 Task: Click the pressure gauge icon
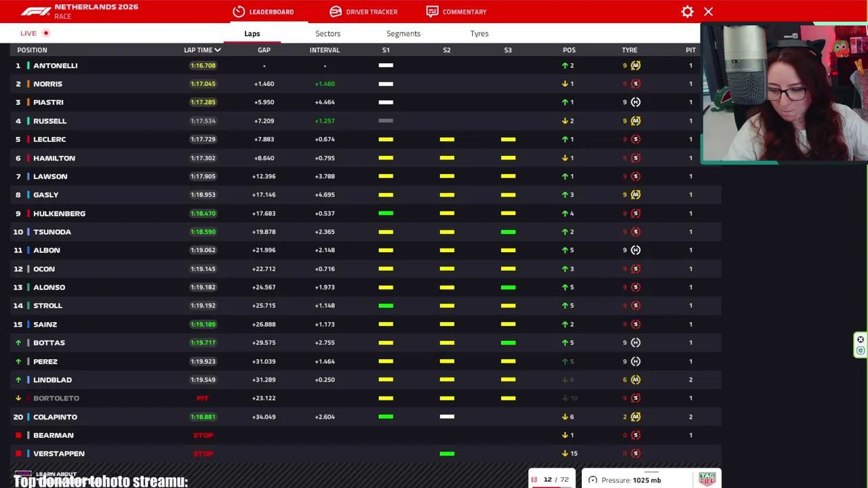(593, 480)
